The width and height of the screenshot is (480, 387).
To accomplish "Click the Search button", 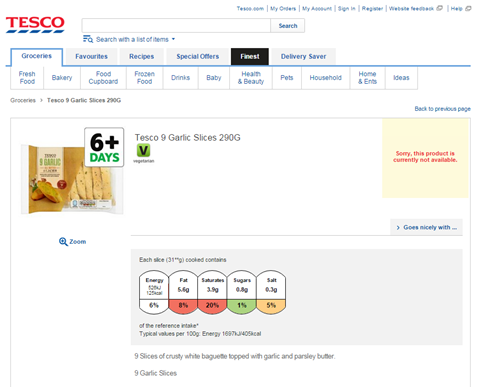I will pos(288,26).
